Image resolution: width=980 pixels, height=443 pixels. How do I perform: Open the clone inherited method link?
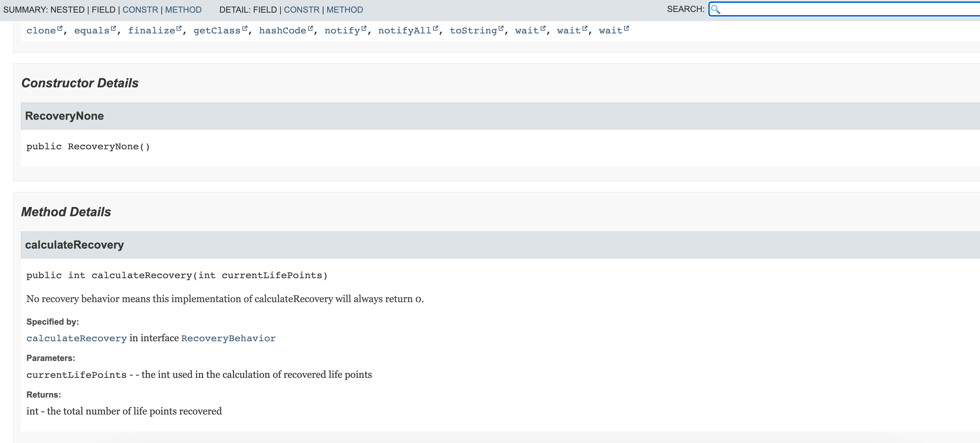point(43,30)
